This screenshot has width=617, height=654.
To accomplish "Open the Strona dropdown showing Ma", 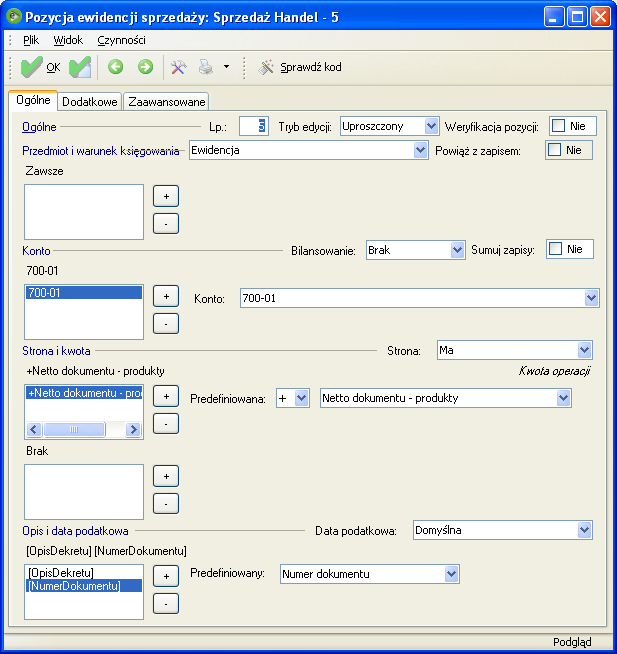I will tap(584, 350).
